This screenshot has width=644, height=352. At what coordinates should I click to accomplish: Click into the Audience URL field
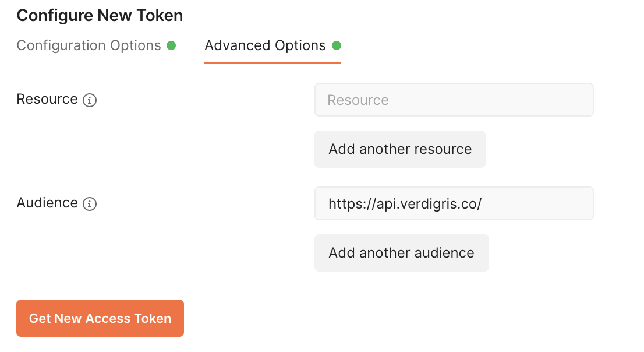point(454,203)
